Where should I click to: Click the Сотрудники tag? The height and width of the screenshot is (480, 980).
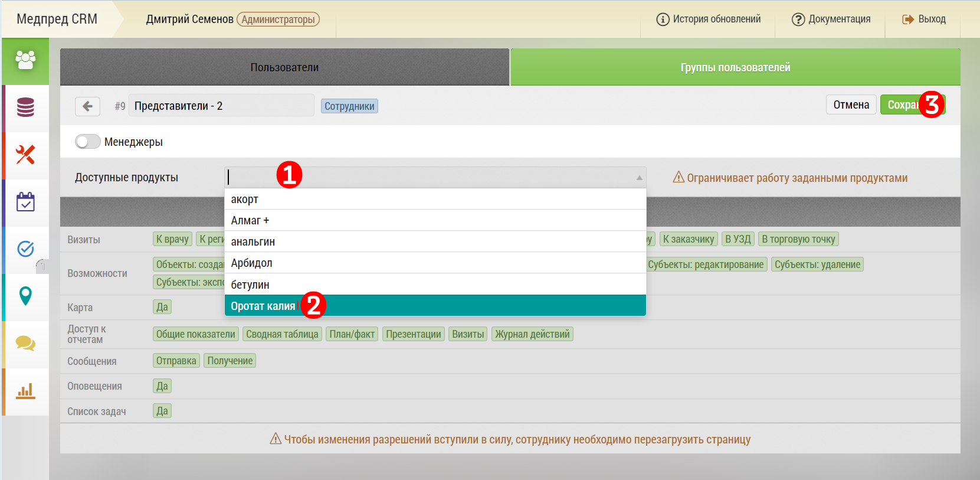coord(349,106)
